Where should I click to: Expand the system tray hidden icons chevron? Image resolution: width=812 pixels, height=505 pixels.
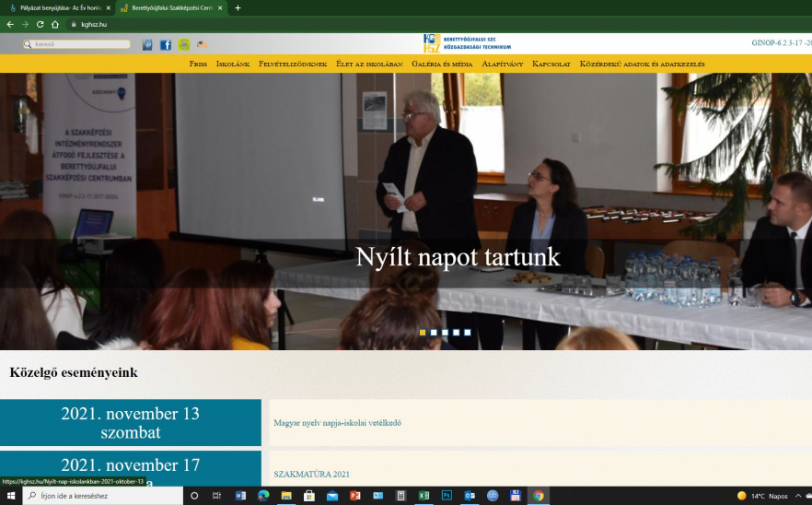click(x=798, y=496)
